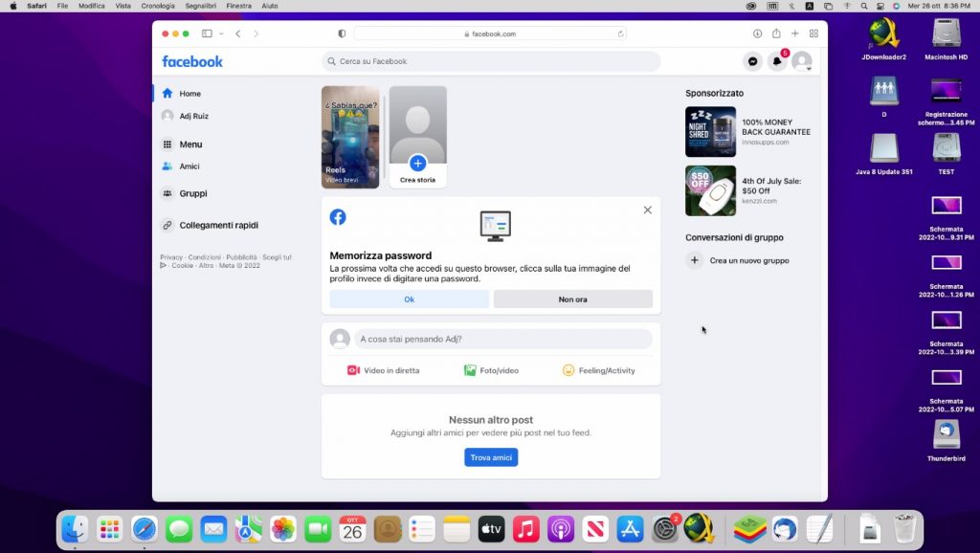
Task: Open the Reels story thumbnail
Action: 350,135
